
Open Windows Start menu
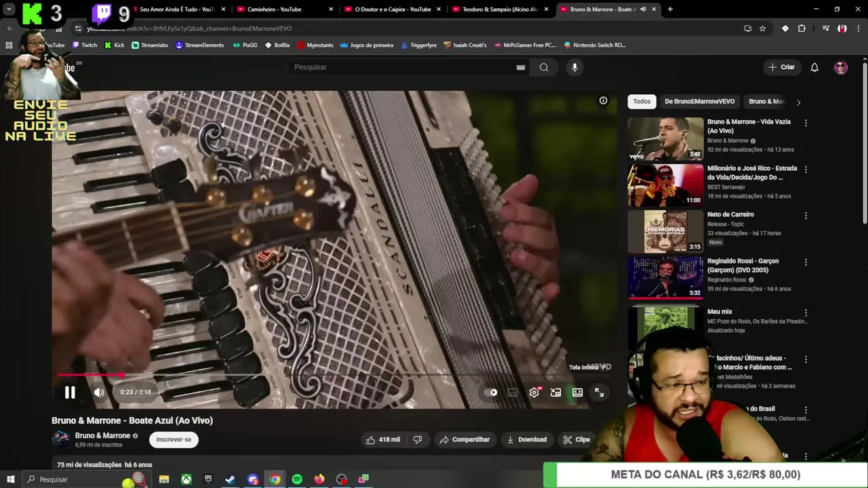coord(10,479)
